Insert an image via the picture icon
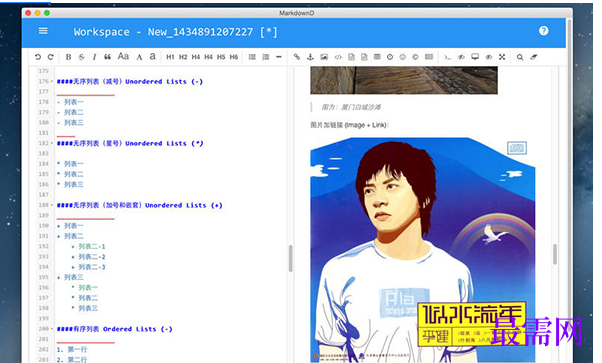The image size is (602, 363). tap(324, 57)
